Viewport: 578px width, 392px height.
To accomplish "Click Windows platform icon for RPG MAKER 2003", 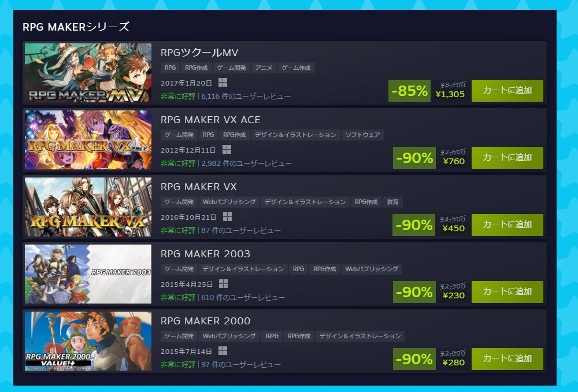I will [x=223, y=283].
